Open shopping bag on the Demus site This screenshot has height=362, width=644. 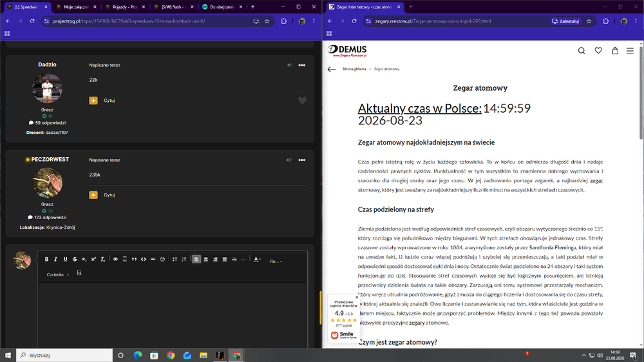click(615, 50)
